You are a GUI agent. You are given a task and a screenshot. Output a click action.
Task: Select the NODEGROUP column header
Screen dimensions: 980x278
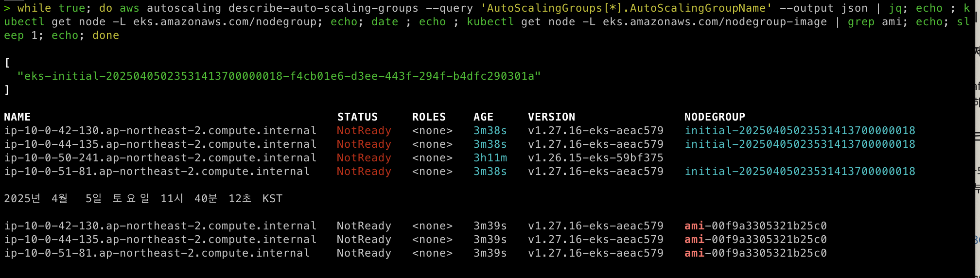(715, 117)
